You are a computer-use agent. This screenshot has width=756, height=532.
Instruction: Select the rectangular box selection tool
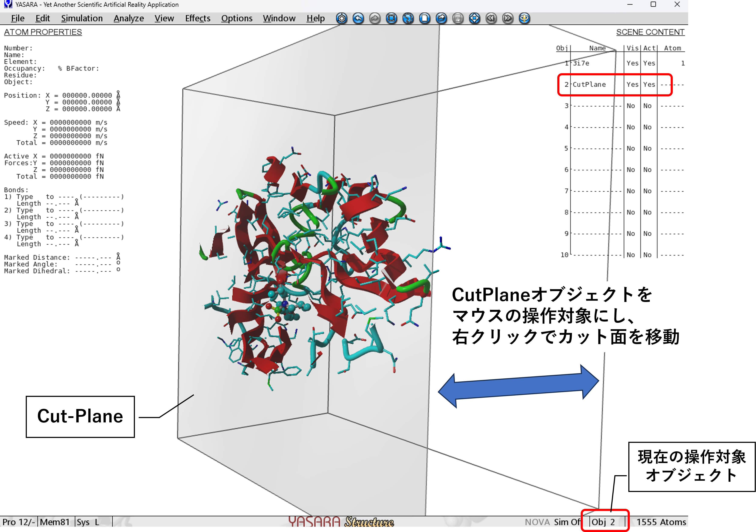(391, 19)
